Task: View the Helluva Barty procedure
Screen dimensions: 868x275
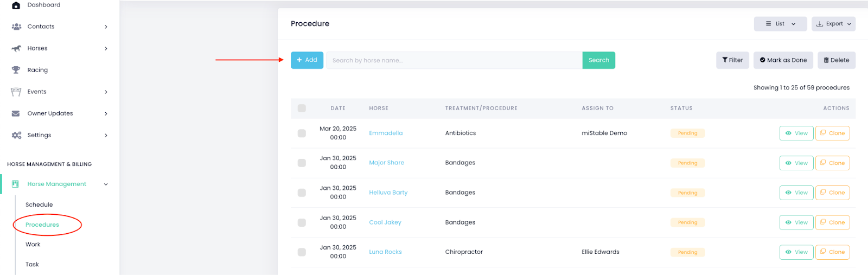Action: click(x=796, y=193)
